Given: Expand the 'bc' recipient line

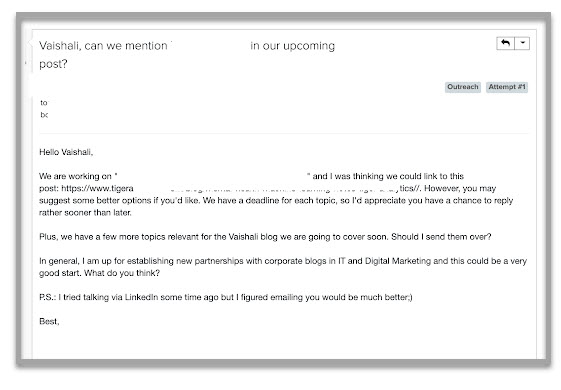Looking at the screenshot, I should (x=44, y=115).
